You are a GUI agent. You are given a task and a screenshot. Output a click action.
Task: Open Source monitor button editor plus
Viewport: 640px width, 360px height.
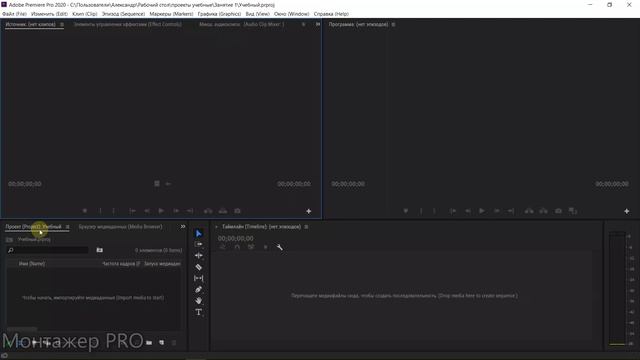pyautogui.click(x=309, y=211)
